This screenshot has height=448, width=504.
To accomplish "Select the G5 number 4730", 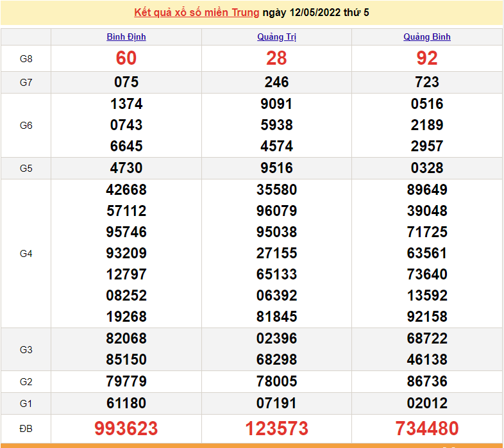I will point(126,168).
